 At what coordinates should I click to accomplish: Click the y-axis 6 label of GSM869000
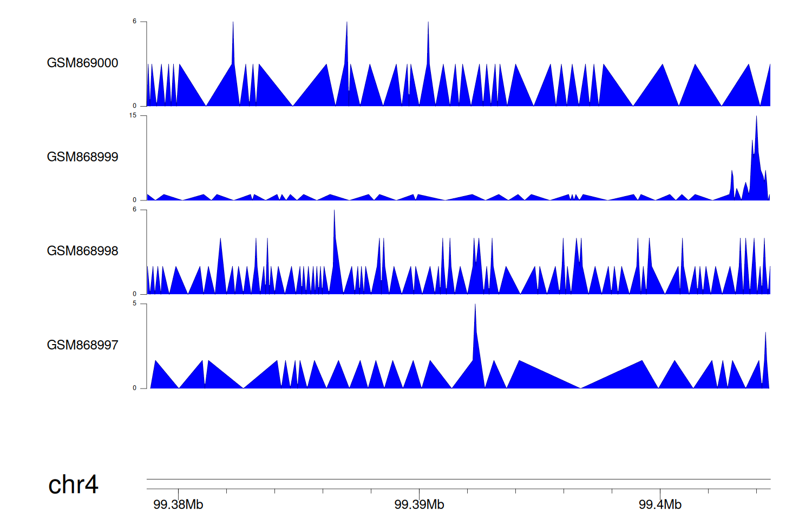pyautogui.click(x=135, y=21)
